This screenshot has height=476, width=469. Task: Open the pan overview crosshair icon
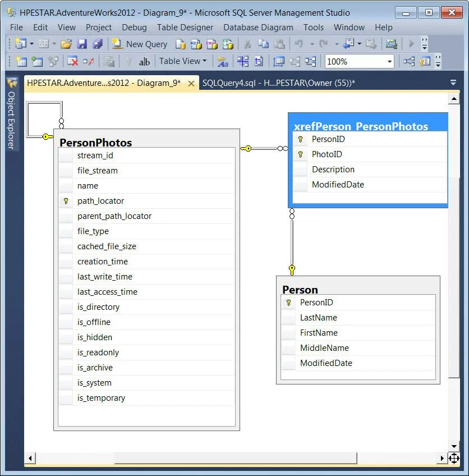coord(454,458)
